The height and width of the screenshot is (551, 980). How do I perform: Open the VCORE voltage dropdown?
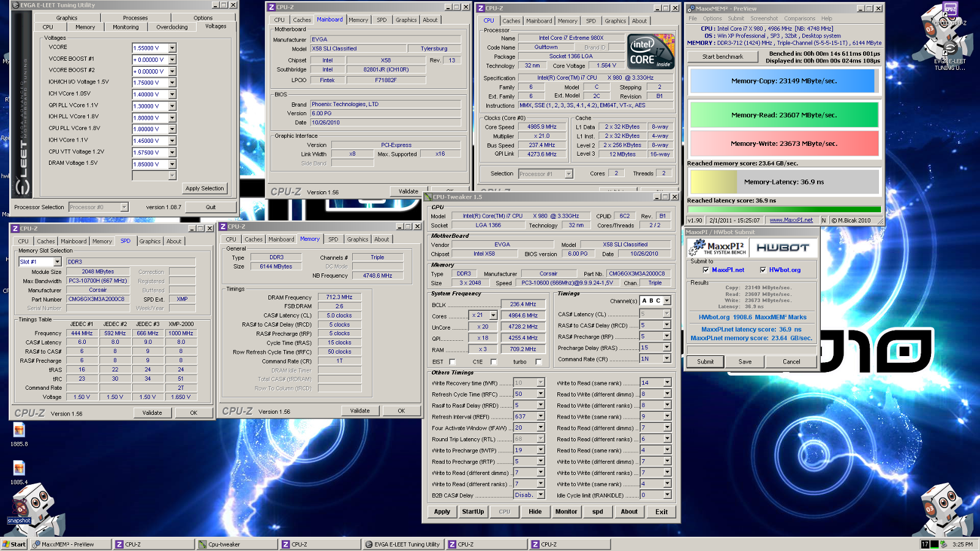point(172,48)
